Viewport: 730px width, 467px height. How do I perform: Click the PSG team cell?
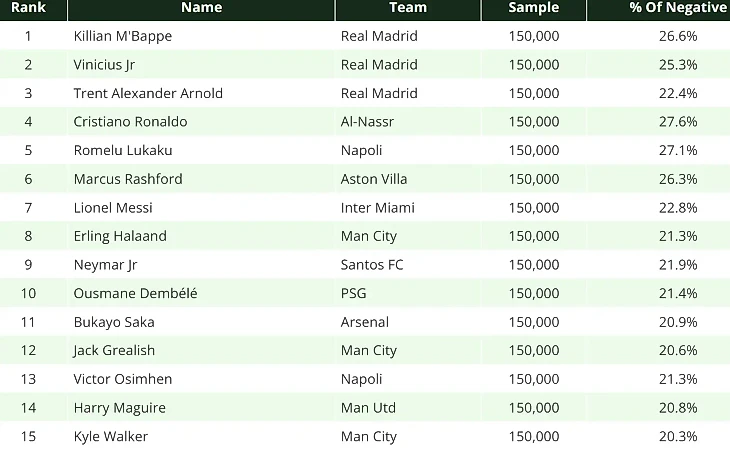[356, 293]
